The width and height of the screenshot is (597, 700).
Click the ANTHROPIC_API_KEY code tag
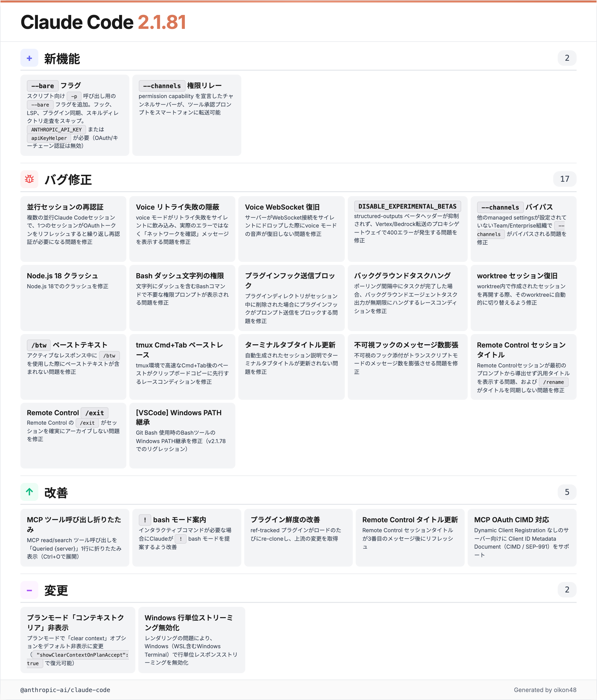pos(56,130)
